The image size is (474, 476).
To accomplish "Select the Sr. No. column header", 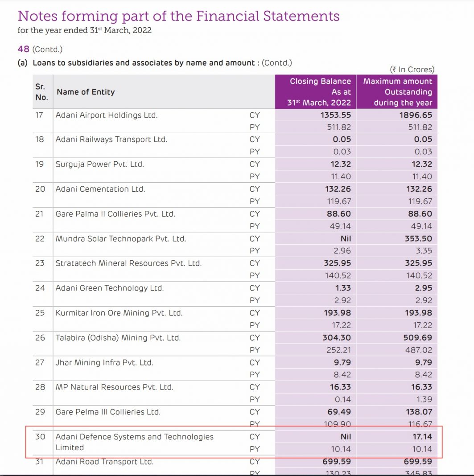I will coord(41,92).
